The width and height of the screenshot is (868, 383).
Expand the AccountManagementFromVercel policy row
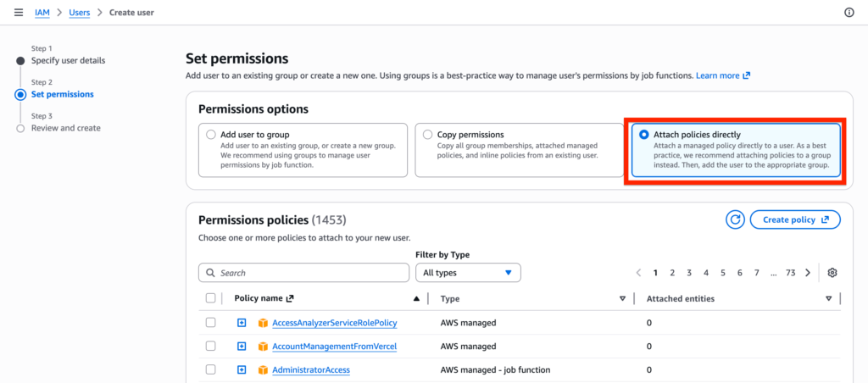pyautogui.click(x=242, y=346)
